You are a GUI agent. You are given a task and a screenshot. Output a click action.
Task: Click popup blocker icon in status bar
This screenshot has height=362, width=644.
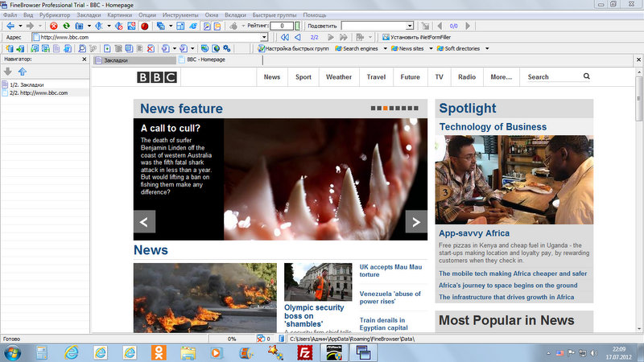pyautogui.click(x=260, y=339)
